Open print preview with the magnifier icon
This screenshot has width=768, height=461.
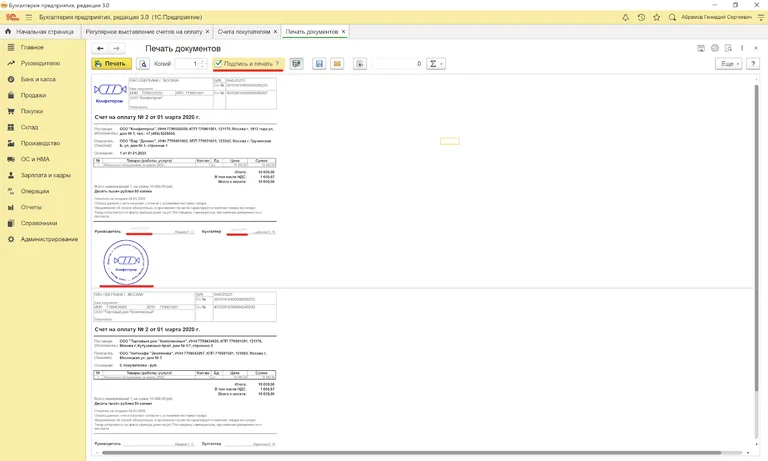click(x=143, y=64)
